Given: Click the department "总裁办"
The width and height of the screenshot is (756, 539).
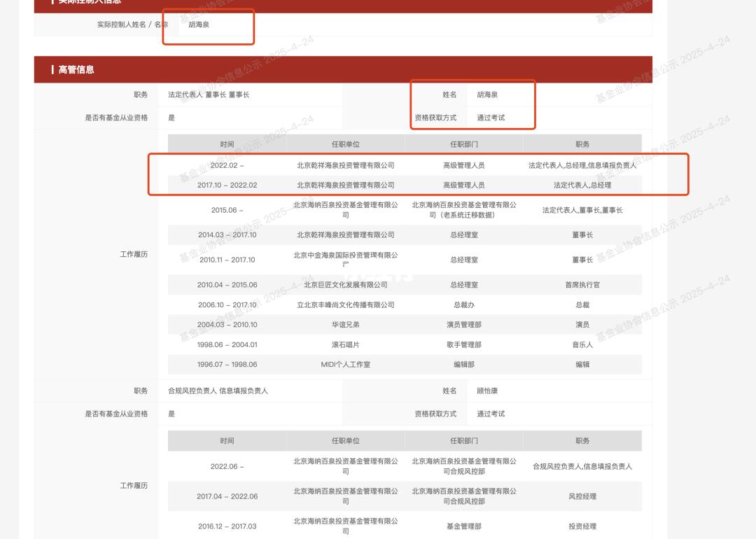Looking at the screenshot, I should (x=464, y=305).
